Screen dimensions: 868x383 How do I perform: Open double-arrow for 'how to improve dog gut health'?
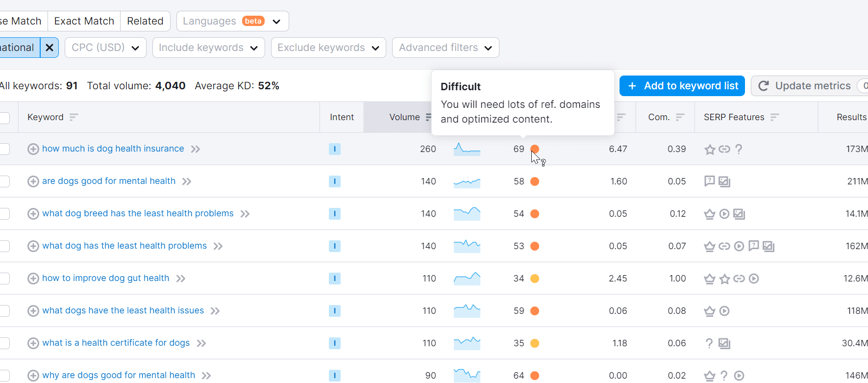pos(181,279)
